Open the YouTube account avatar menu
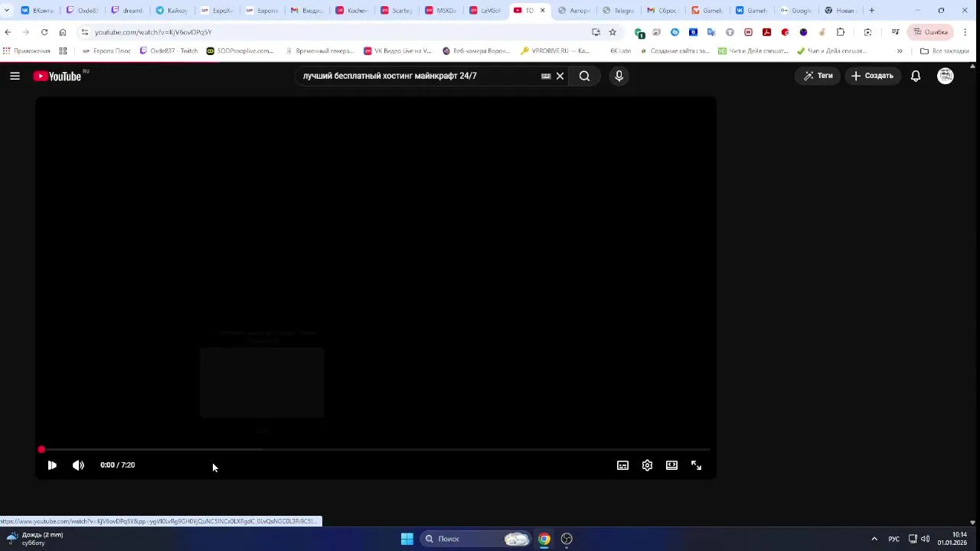The image size is (980, 551). click(946, 76)
